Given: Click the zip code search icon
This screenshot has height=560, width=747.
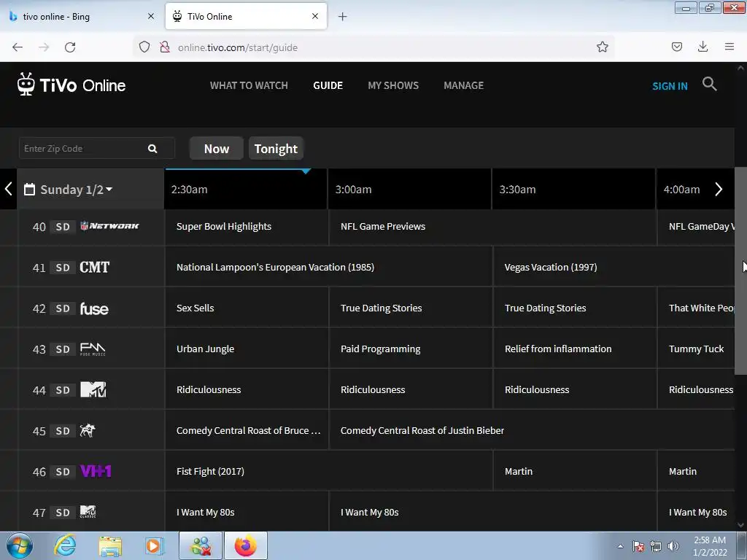Looking at the screenshot, I should pyautogui.click(x=152, y=149).
